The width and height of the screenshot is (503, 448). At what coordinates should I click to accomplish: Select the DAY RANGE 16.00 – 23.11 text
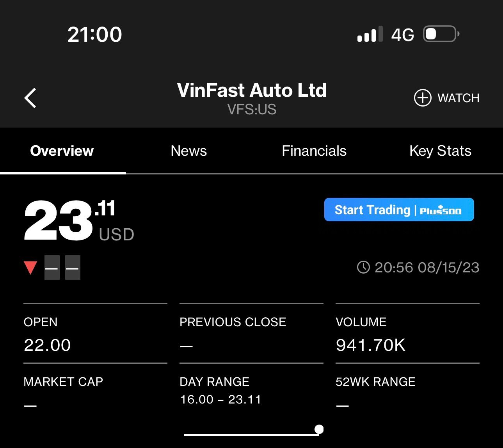[221, 399]
